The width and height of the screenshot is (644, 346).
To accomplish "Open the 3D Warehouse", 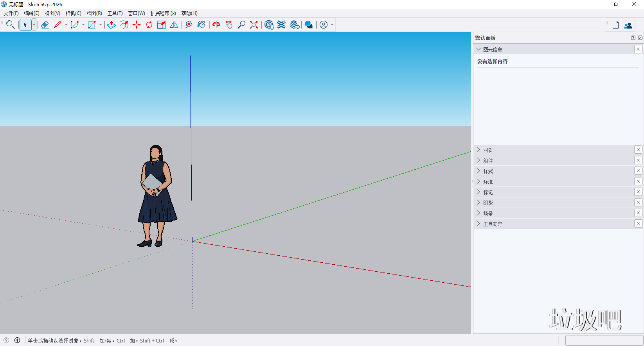I will tap(269, 25).
